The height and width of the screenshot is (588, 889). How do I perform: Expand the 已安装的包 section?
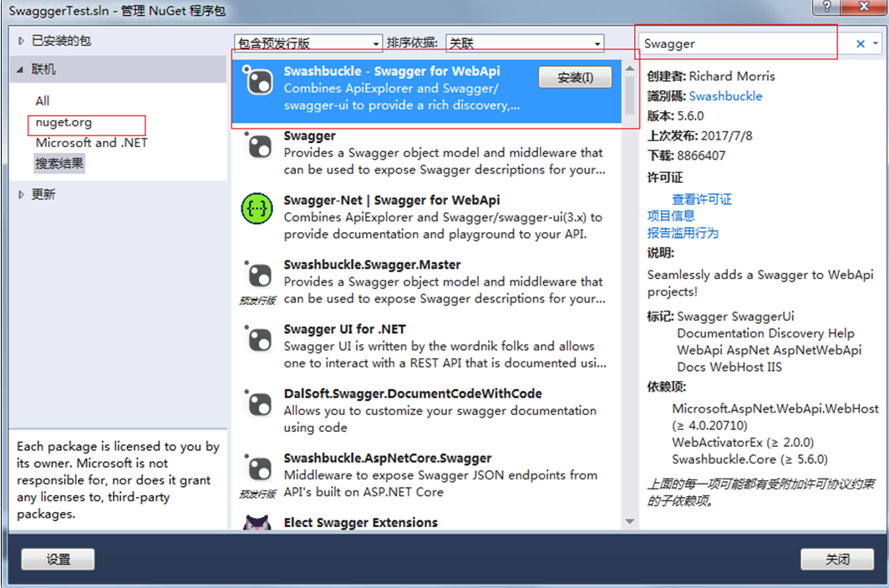(21, 41)
